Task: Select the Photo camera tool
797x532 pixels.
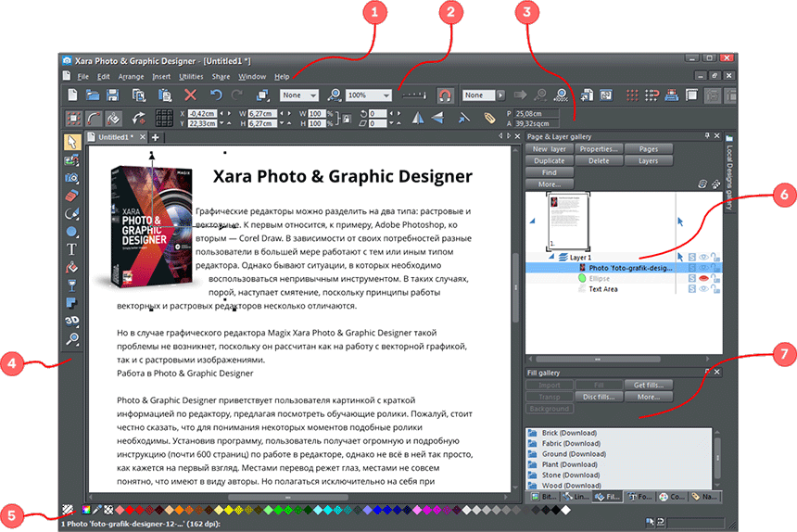Action: coord(71,178)
